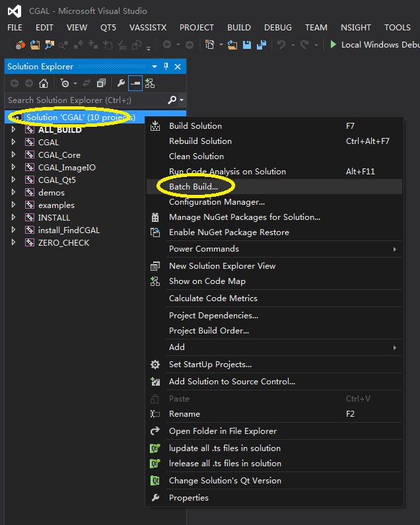Choose Batch Build from context menu
The image size is (420, 525).
[274, 187]
